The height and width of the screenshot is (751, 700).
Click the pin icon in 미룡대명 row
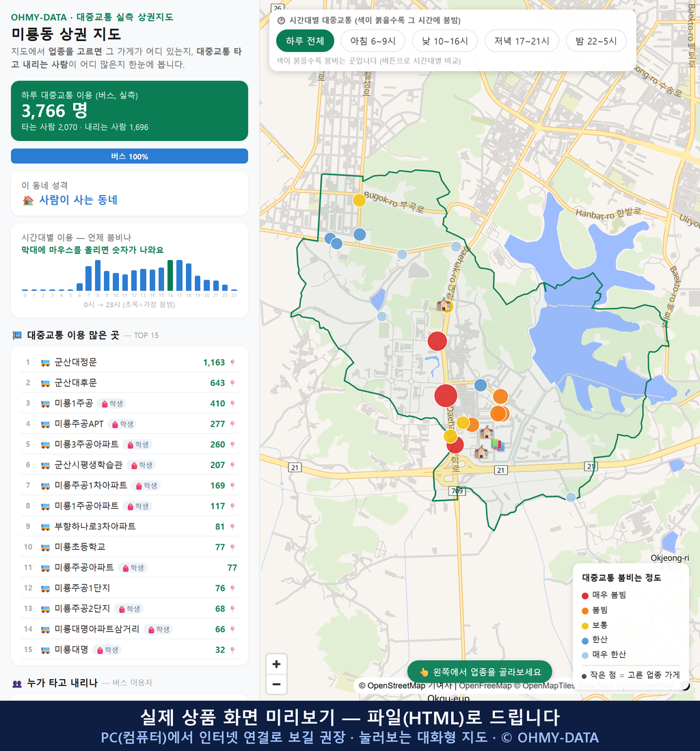[x=232, y=650]
